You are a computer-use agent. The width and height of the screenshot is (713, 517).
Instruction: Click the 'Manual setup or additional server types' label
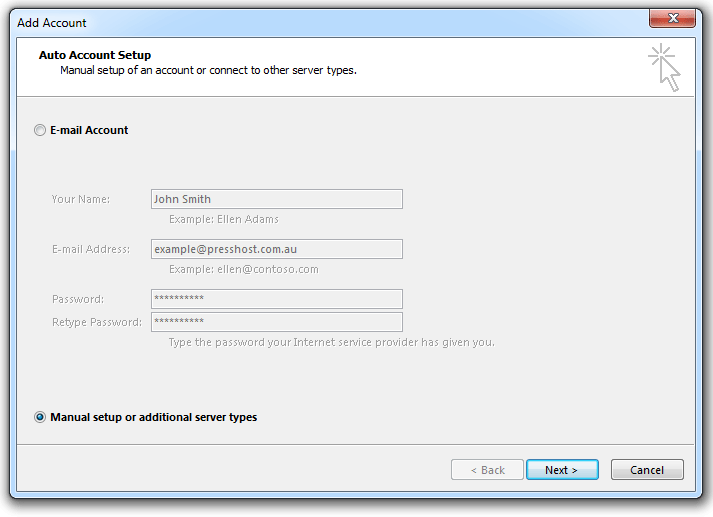pos(153,417)
